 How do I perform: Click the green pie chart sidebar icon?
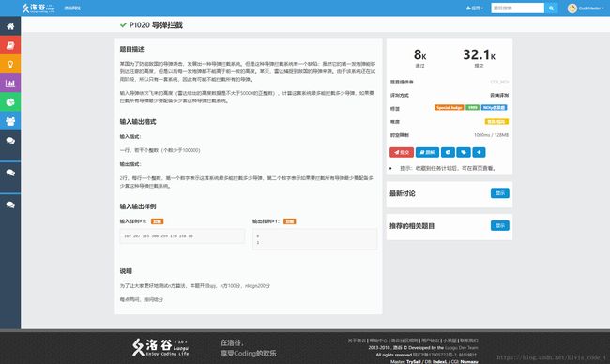click(x=10, y=102)
